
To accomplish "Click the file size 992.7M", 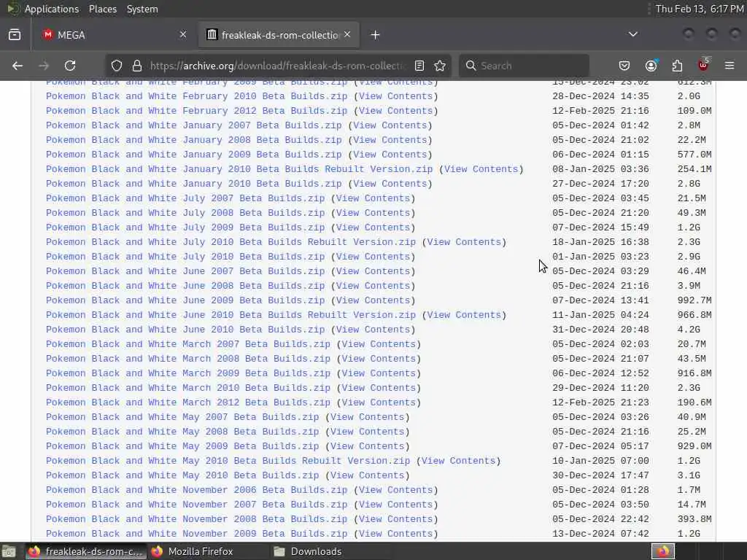I will [694, 300].
